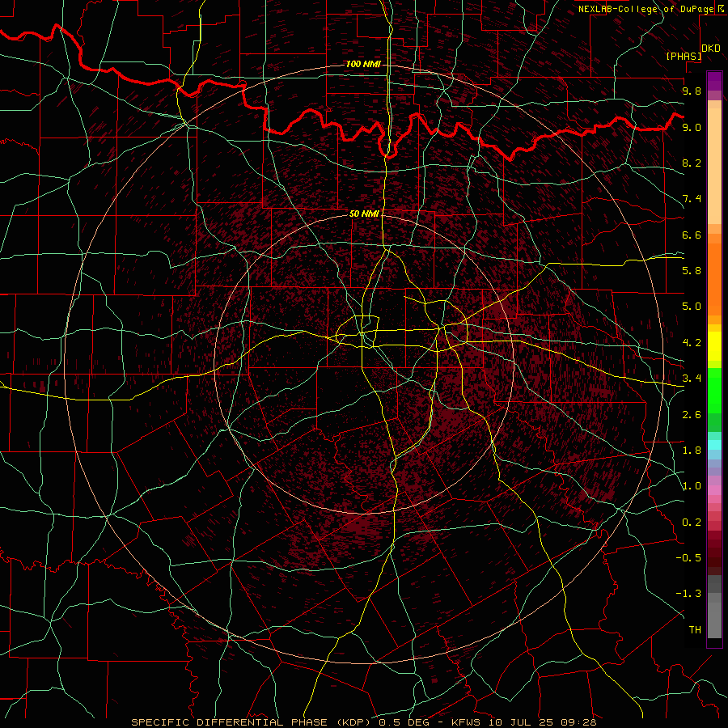Screen dimensions: 728x728
Task: Click the bright yellow segment of the color bar
Action: pos(714,346)
